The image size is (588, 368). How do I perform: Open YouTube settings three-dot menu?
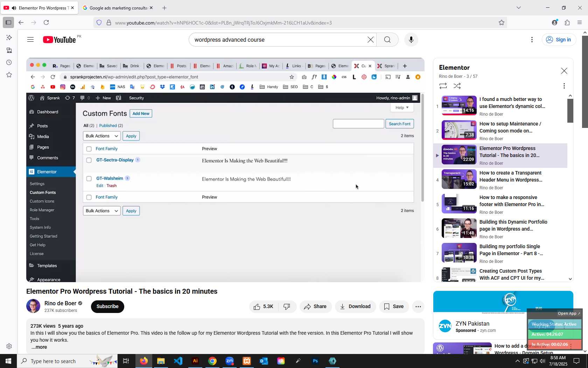(x=532, y=40)
